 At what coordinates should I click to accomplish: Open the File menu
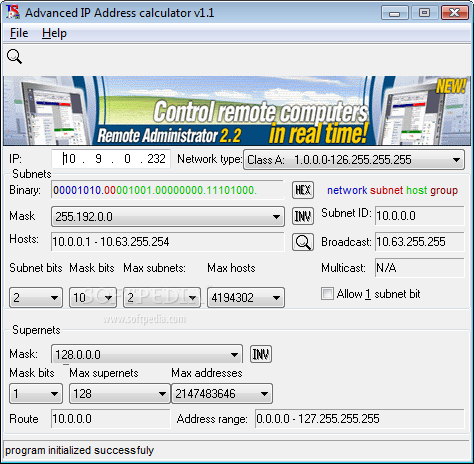tap(19, 33)
